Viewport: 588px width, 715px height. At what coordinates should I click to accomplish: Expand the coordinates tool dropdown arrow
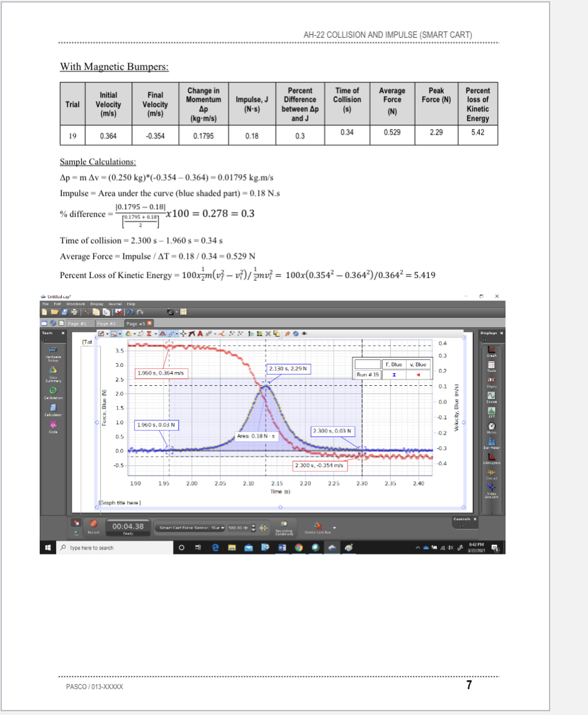(178, 334)
